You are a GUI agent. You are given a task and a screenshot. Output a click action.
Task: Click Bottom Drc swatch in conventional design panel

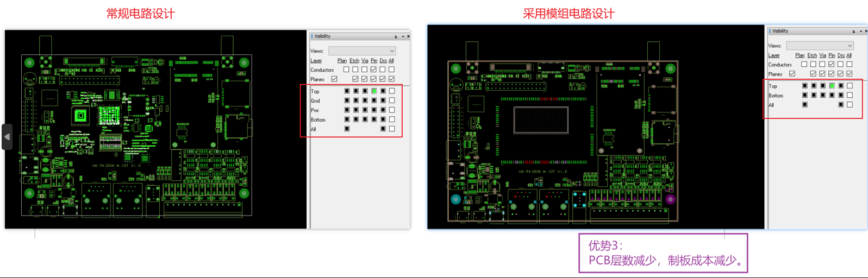tap(383, 119)
